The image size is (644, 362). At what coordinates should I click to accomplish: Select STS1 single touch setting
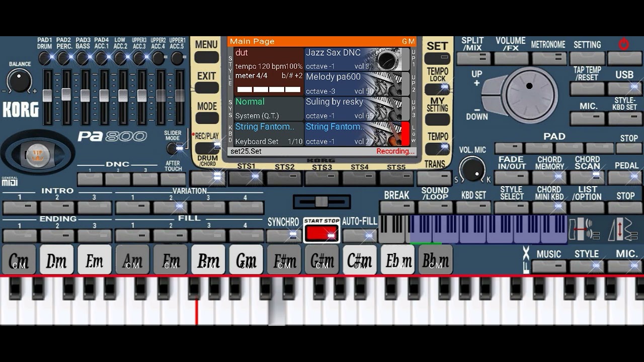pyautogui.click(x=247, y=177)
